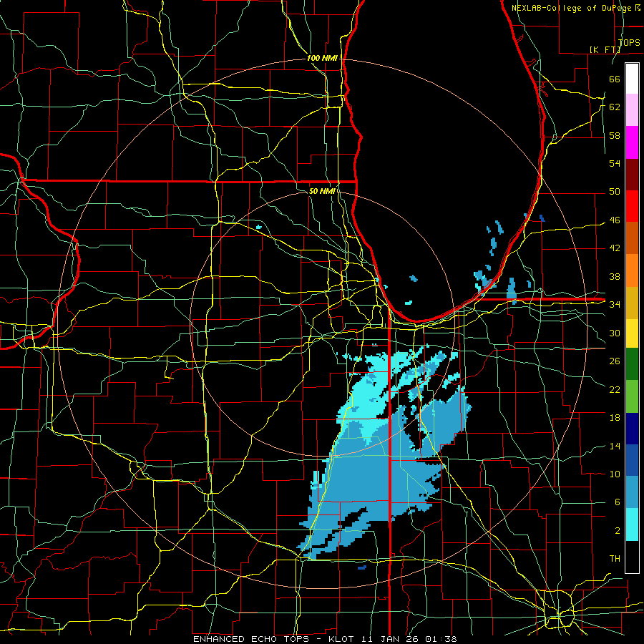Click the yellow legend swatch
This screenshot has width=644, height=644.
(632, 333)
